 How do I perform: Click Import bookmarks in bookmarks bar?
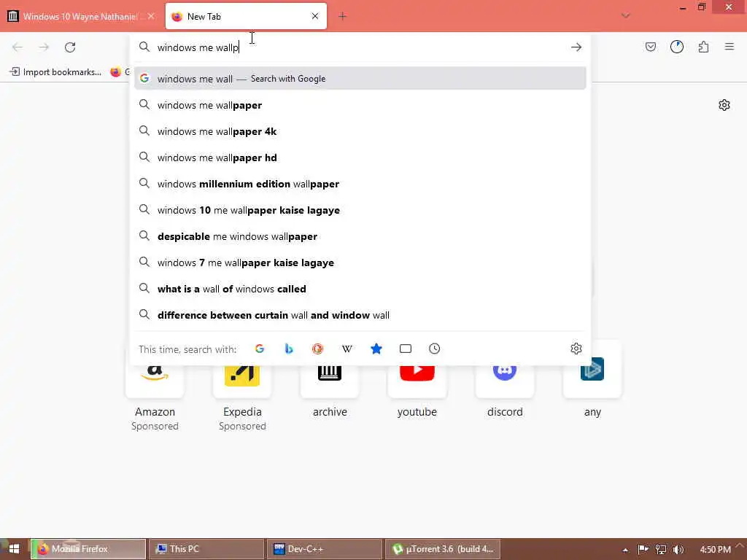tap(55, 72)
